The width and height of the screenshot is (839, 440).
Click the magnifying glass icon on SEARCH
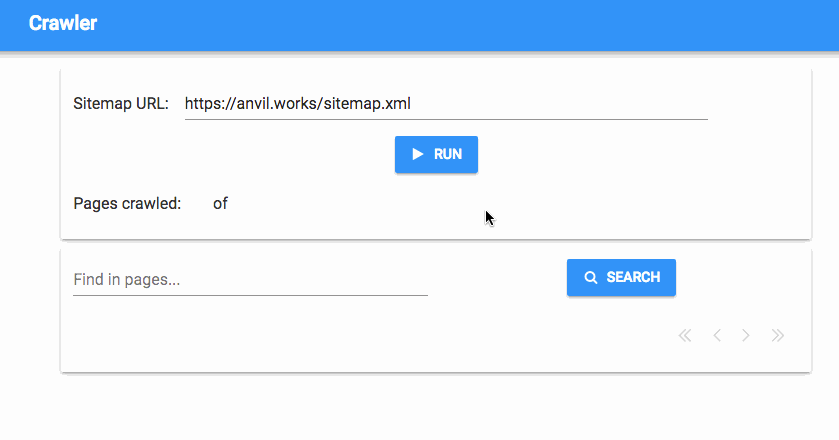[591, 277]
